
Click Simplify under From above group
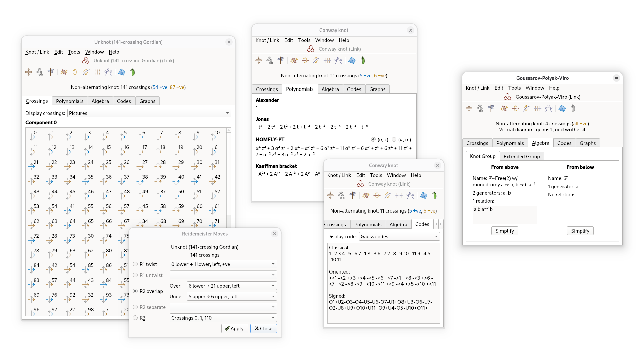click(504, 231)
